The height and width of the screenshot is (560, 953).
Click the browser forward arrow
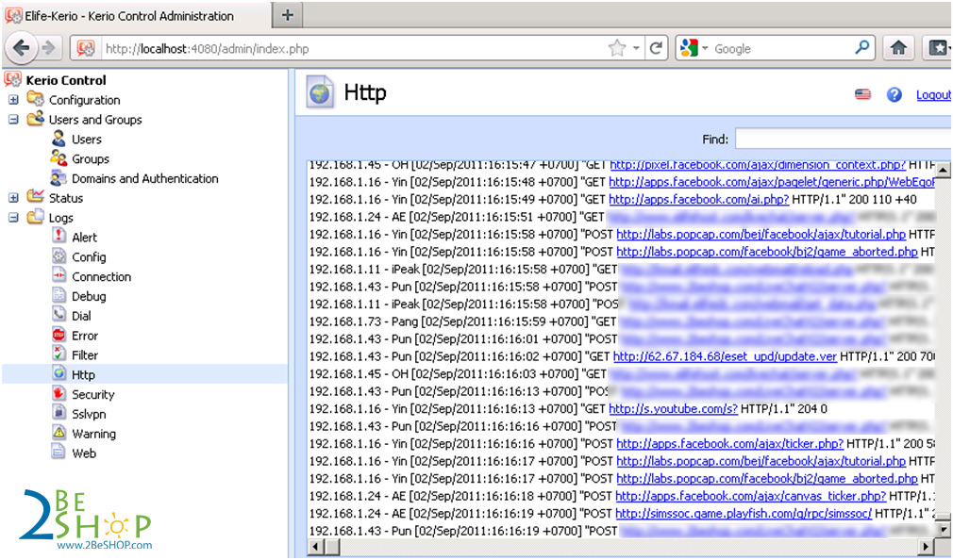[49, 48]
